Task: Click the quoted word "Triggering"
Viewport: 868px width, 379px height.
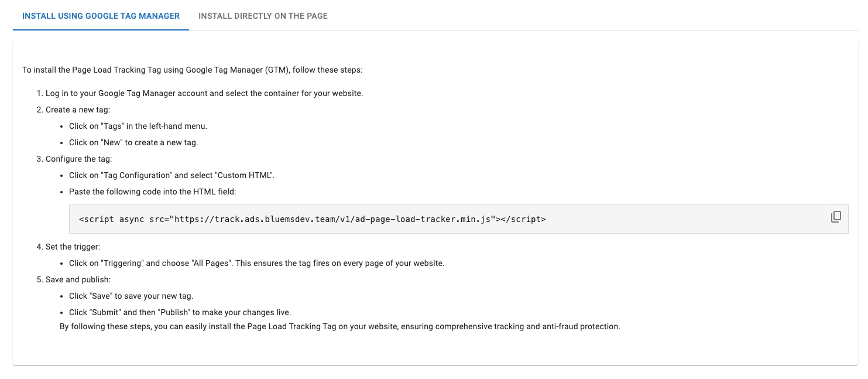Action: pyautogui.click(x=122, y=263)
